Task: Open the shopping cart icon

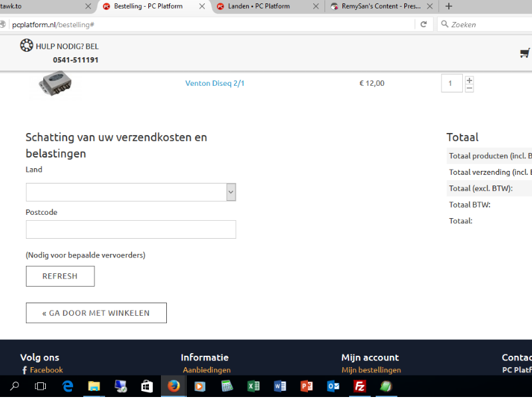Action: click(x=525, y=53)
